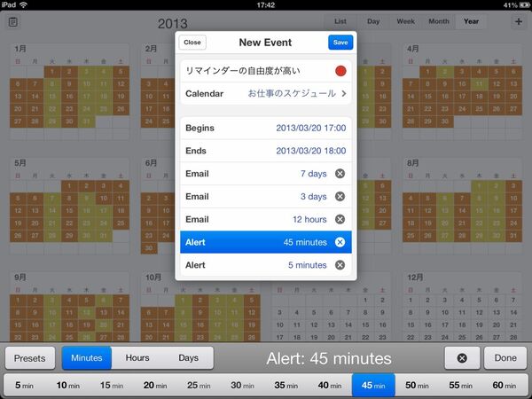Select the Email 7 days row
This screenshot has width=532, height=399.
tap(266, 174)
